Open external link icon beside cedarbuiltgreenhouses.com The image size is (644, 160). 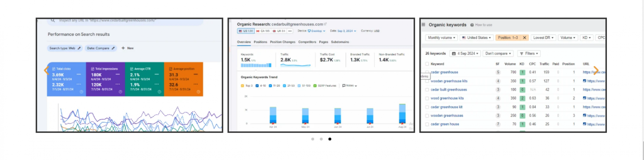(325, 24)
